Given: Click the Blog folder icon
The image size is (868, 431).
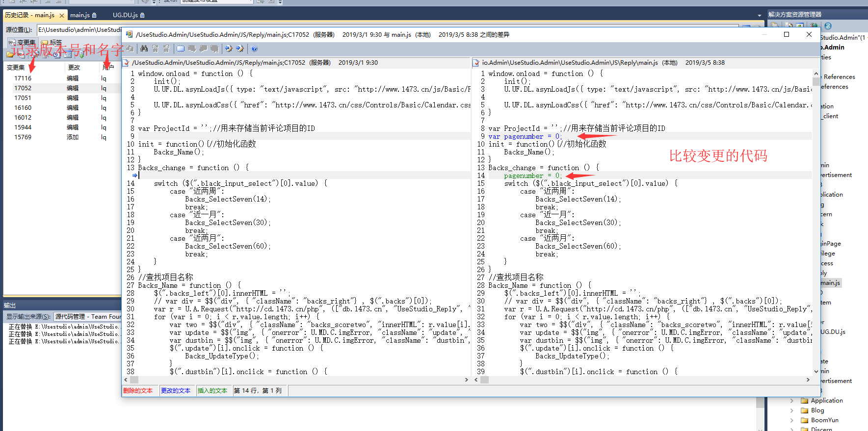Looking at the screenshot, I should (x=804, y=410).
